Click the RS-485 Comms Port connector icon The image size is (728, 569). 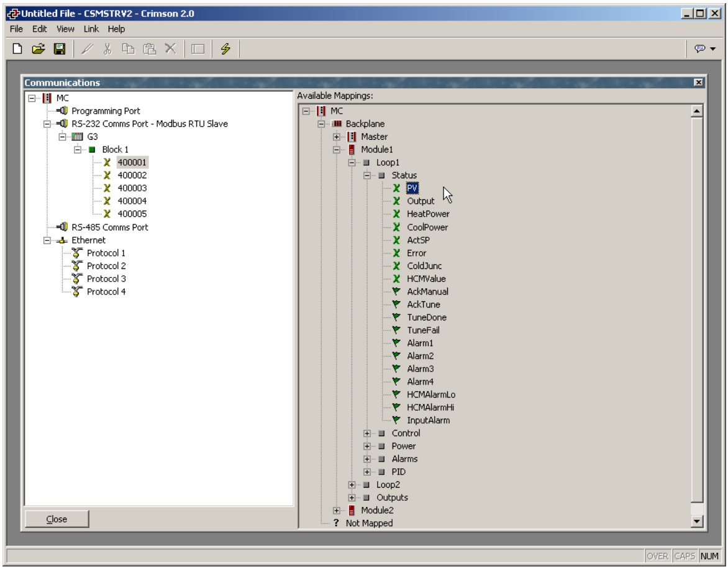(x=62, y=227)
